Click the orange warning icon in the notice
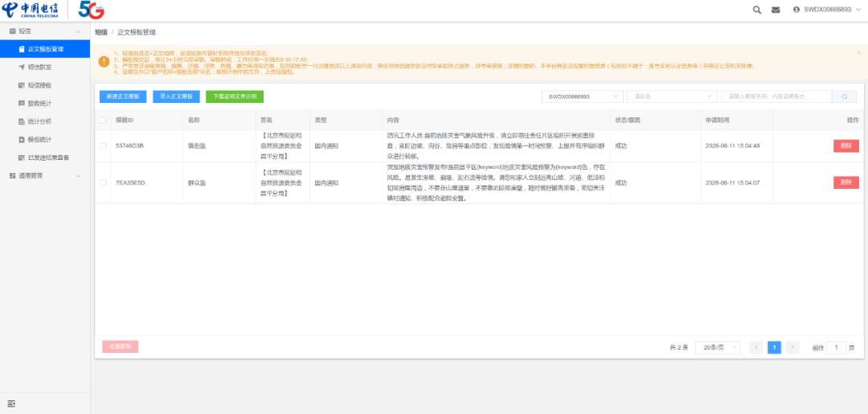The height and width of the screenshot is (414, 868). tap(104, 61)
